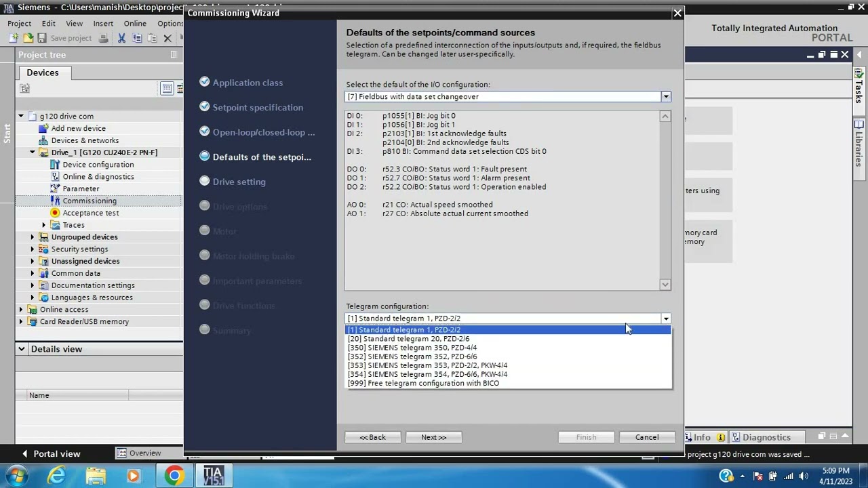Click Chrome icon in taskbar
This screenshot has height=488, width=868.
click(174, 476)
